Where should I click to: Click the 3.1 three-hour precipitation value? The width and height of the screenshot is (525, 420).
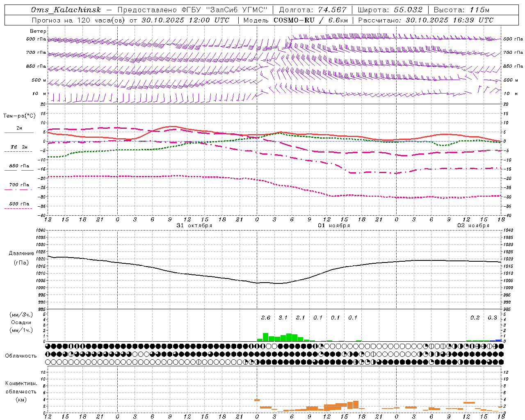click(283, 317)
